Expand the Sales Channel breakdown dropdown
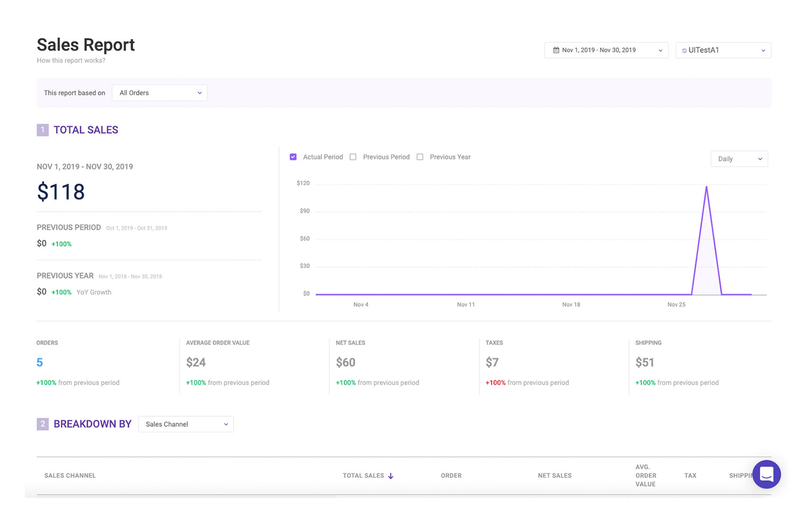Image resolution: width=812 pixels, height=529 pixels. 186,424
